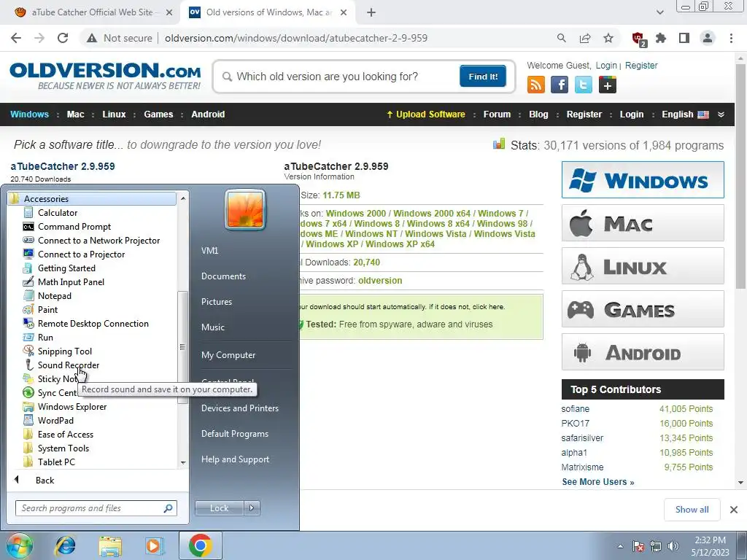Image resolution: width=747 pixels, height=560 pixels.
Task: Click the browser address bar URL
Action: pos(296,38)
